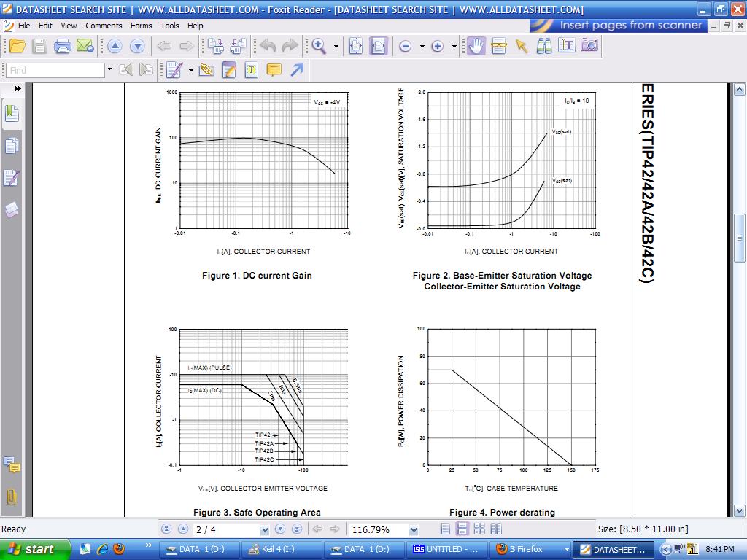
Task: Click vertical scrollbar down arrow
Action: click(739, 511)
